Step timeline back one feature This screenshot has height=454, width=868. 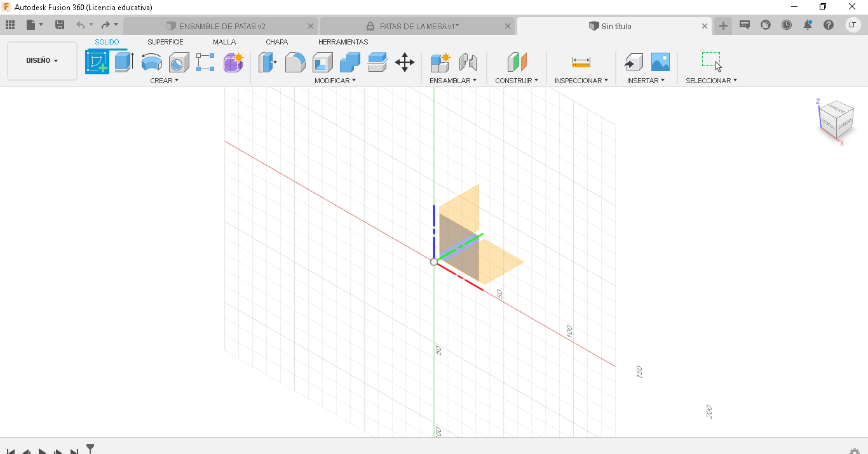click(x=27, y=451)
